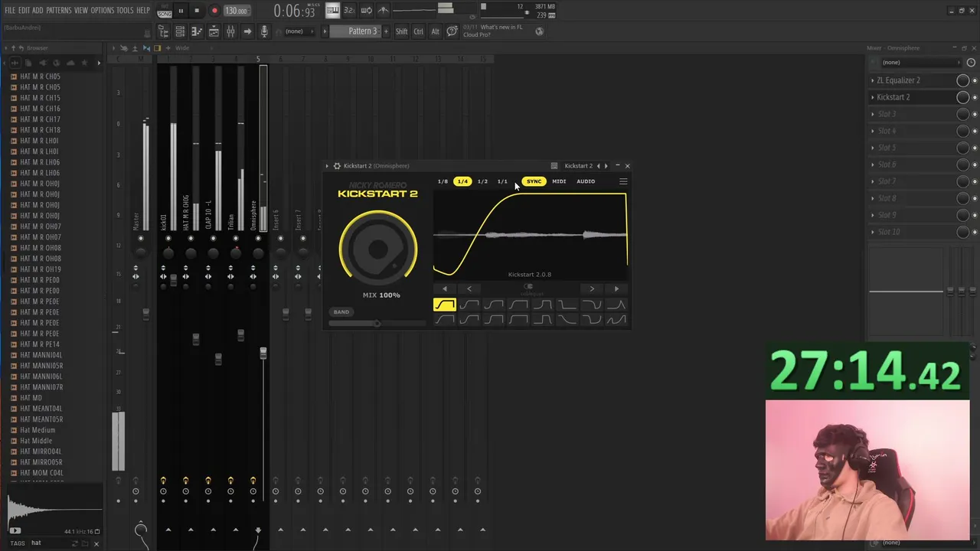Click the hat tag search field
This screenshot has width=980, height=551.
[50, 543]
